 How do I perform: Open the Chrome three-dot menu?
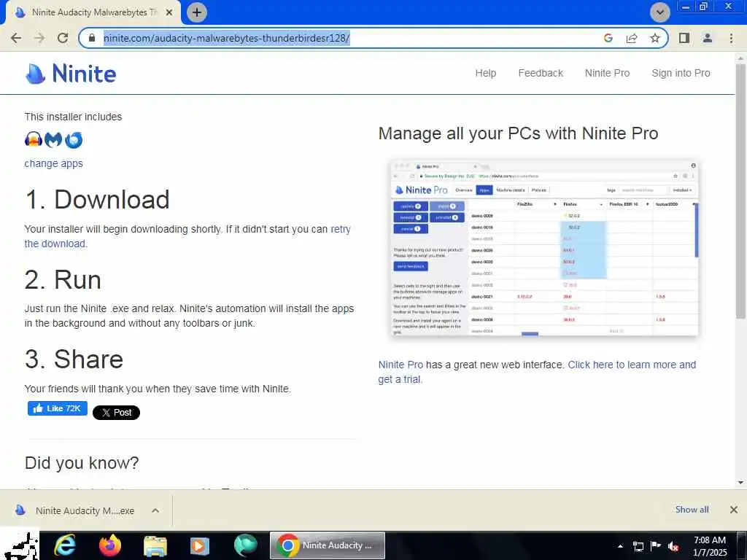731,38
